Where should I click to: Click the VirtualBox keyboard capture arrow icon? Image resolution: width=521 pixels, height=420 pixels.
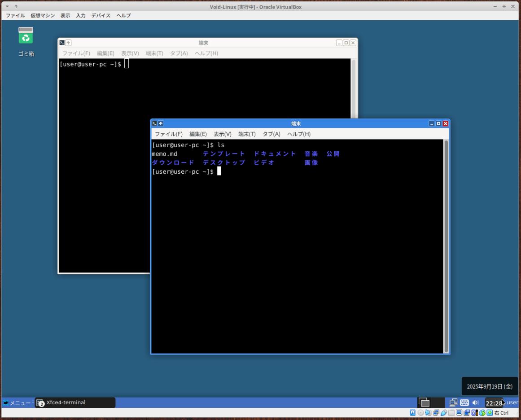click(490, 413)
